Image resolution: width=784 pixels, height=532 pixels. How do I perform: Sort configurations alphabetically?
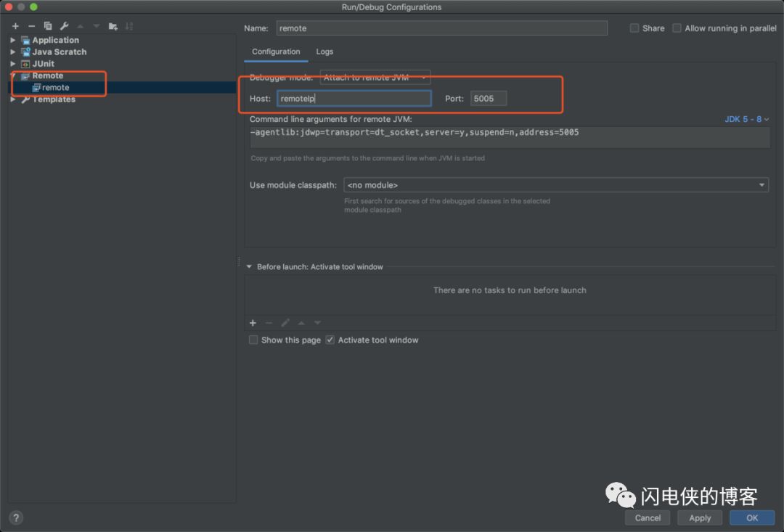click(x=129, y=26)
